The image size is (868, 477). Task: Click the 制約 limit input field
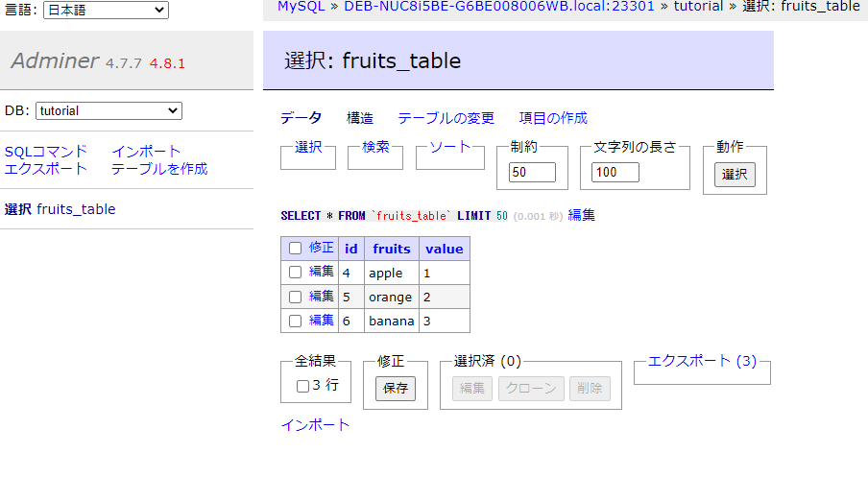533,173
